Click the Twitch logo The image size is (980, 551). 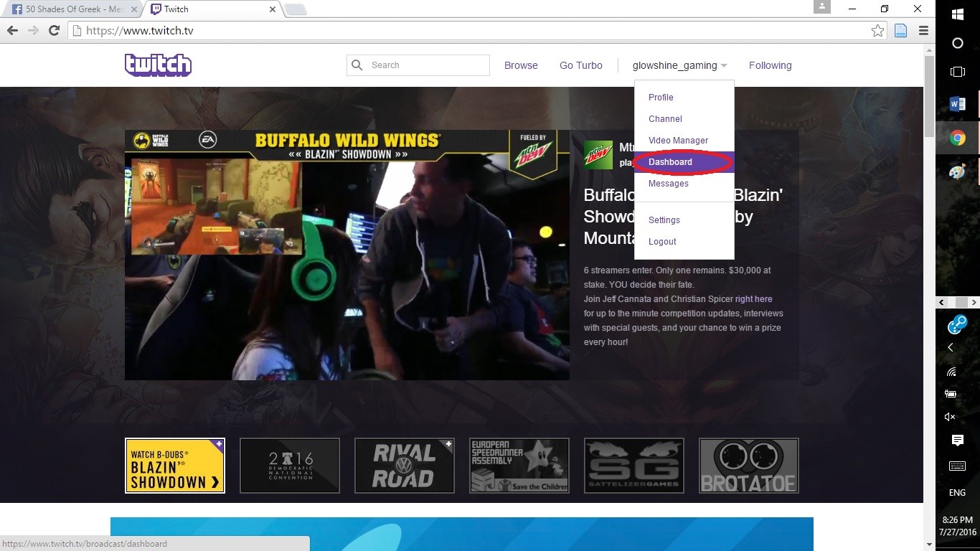[158, 65]
